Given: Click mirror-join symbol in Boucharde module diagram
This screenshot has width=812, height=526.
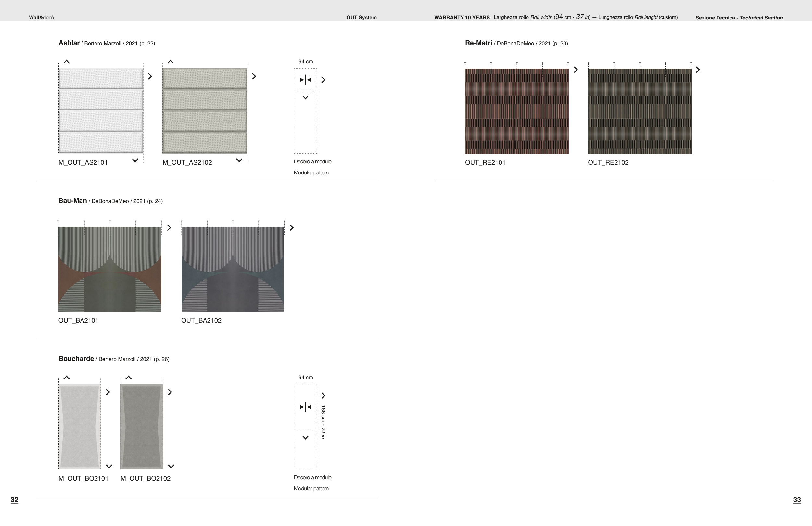Looking at the screenshot, I should (x=305, y=407).
